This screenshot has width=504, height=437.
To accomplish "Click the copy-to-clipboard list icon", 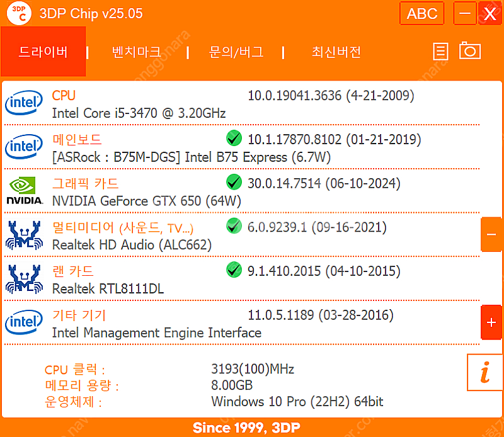I will (x=440, y=52).
